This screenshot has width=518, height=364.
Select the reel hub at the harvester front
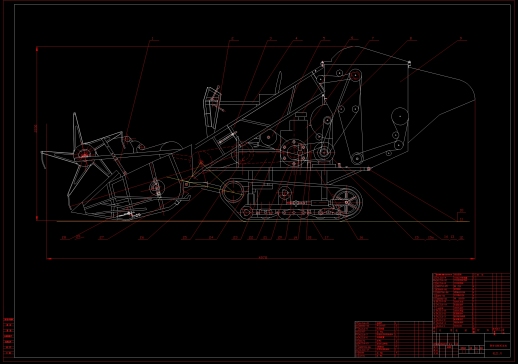[x=84, y=154]
